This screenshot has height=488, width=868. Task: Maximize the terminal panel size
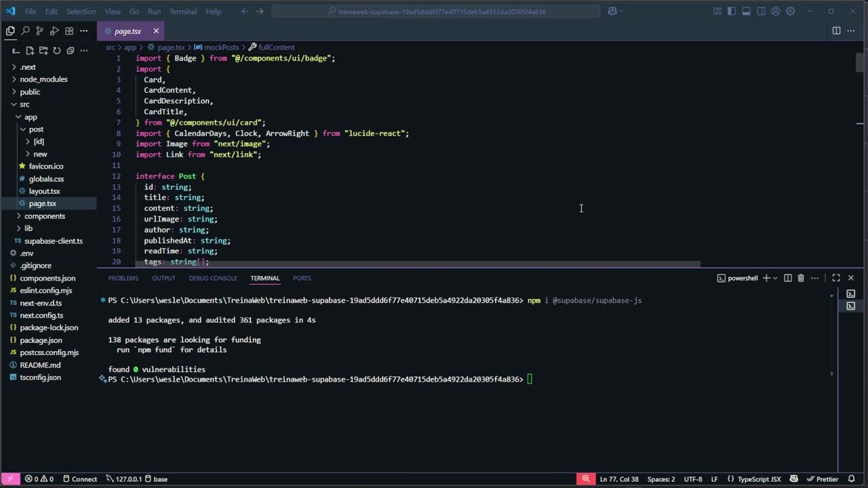point(836,278)
